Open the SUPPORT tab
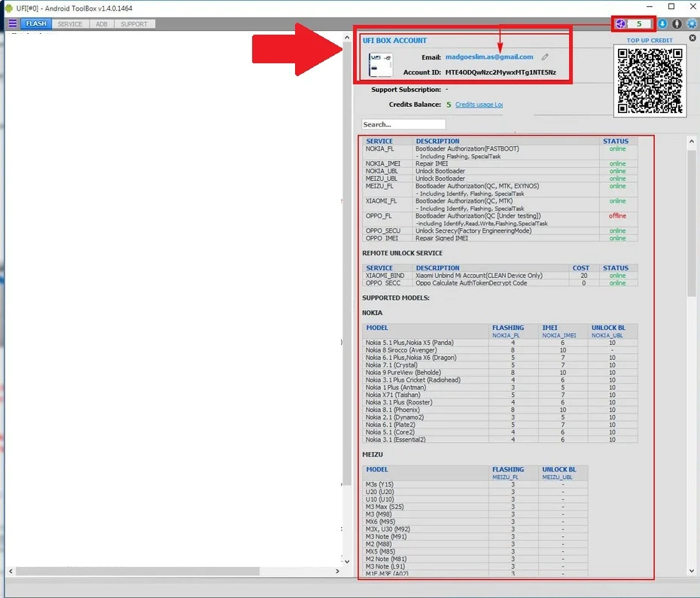 (x=134, y=24)
